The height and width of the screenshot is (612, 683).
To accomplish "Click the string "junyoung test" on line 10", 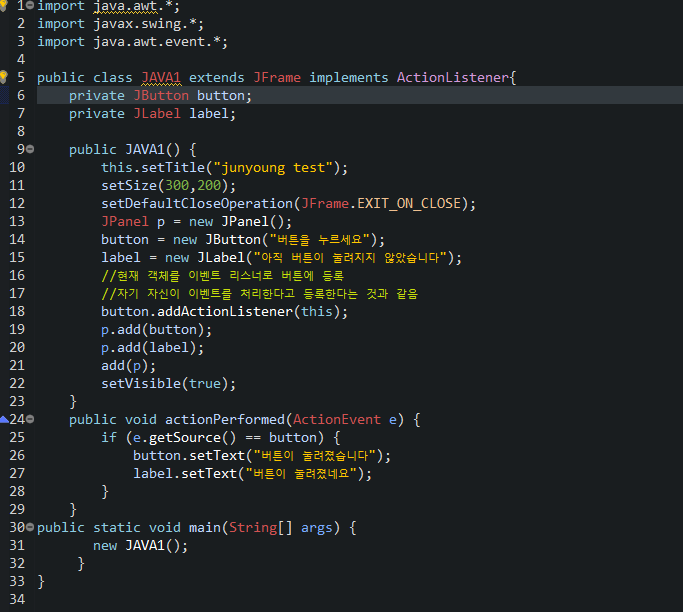I will 273,168.
